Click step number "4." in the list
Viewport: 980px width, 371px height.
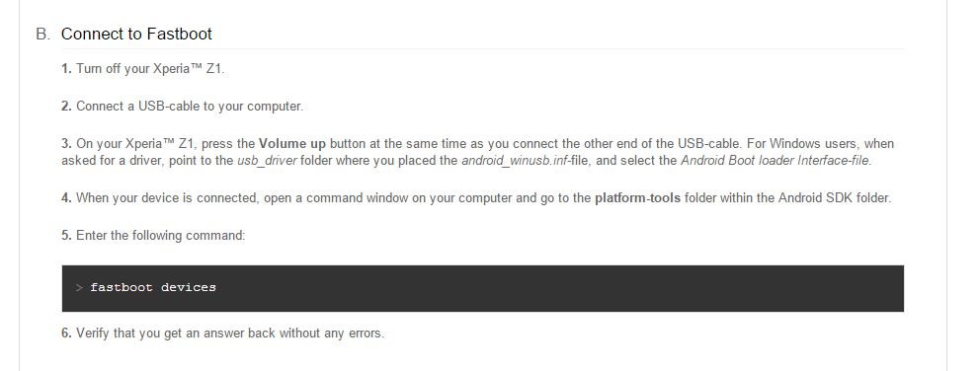(67, 198)
